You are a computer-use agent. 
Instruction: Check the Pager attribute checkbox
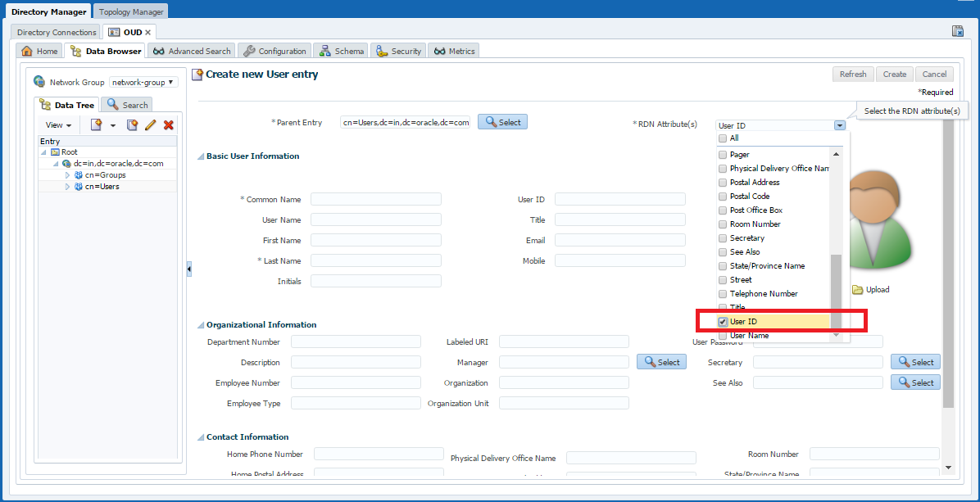coord(723,154)
